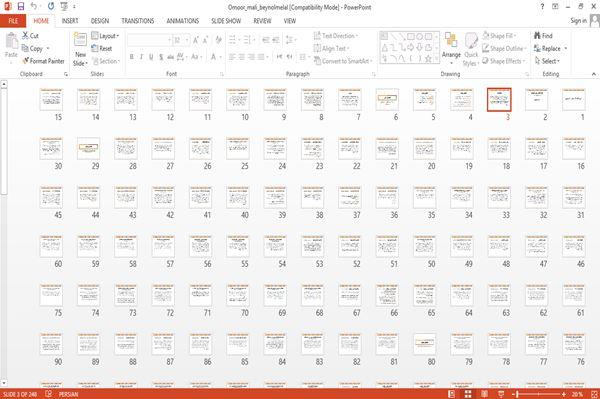Image resolution: width=600 pixels, height=399 pixels.
Task: Toggle Italic formatting
Action: (x=141, y=57)
